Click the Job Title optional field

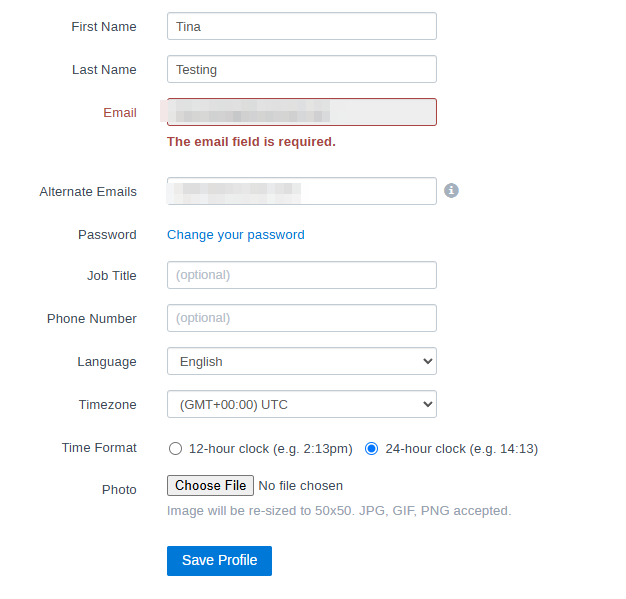(301, 275)
